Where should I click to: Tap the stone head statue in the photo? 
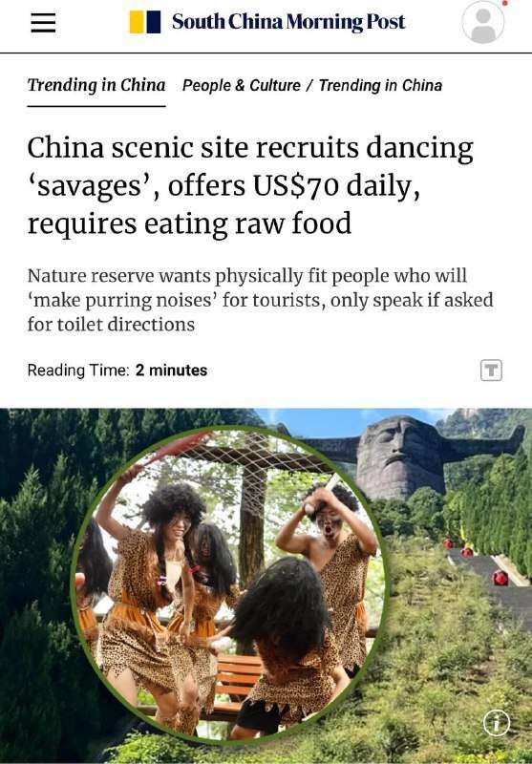tap(400, 457)
